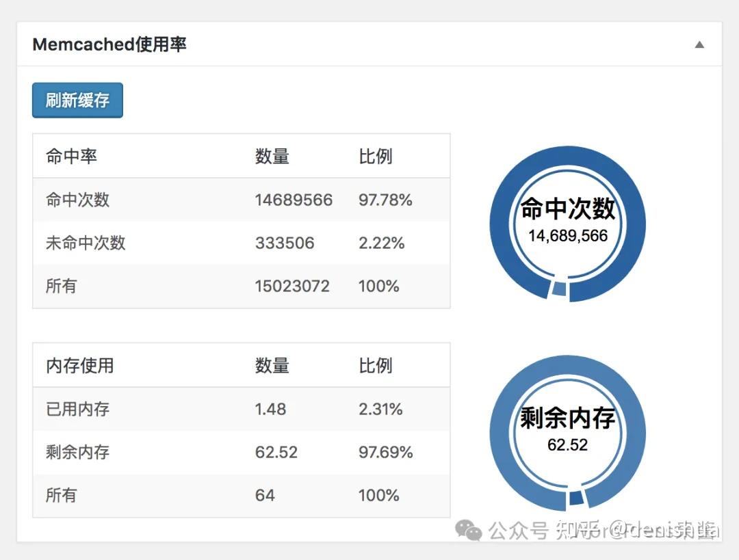Click the inner circle of the 剩余内存 gauge

click(567, 431)
